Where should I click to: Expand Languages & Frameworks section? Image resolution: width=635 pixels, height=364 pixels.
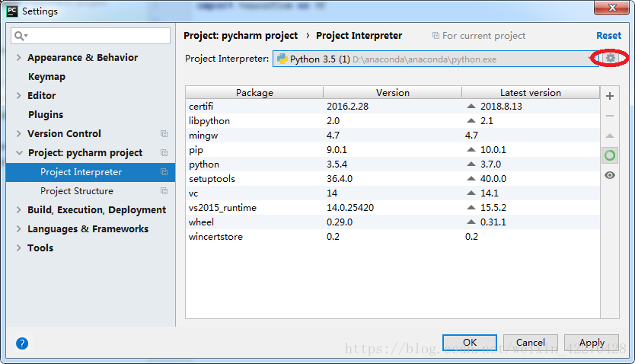pyautogui.click(x=18, y=228)
